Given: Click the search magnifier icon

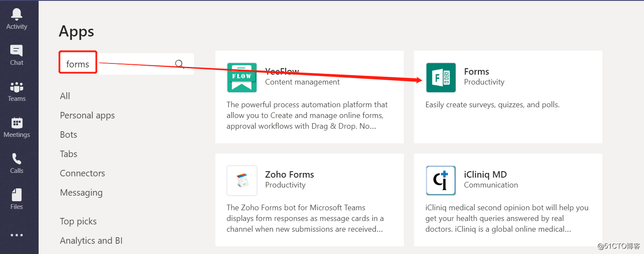Looking at the screenshot, I should point(180,64).
